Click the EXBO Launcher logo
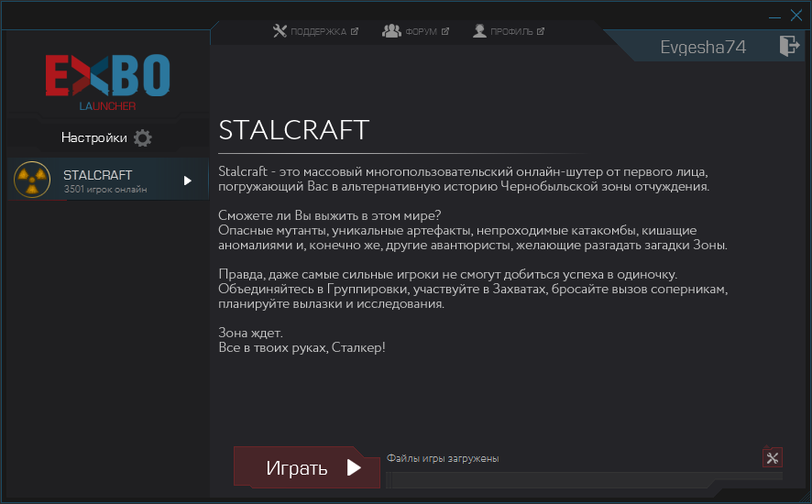 tap(107, 82)
